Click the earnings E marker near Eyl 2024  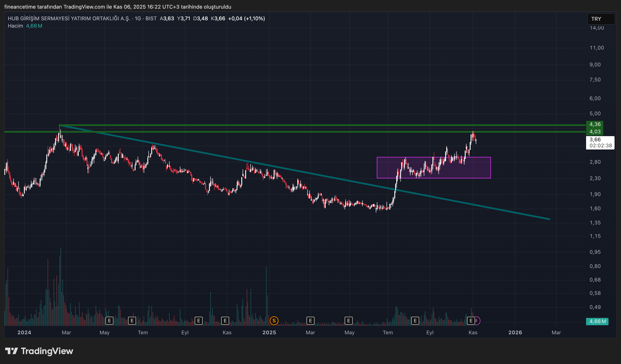[x=199, y=321]
